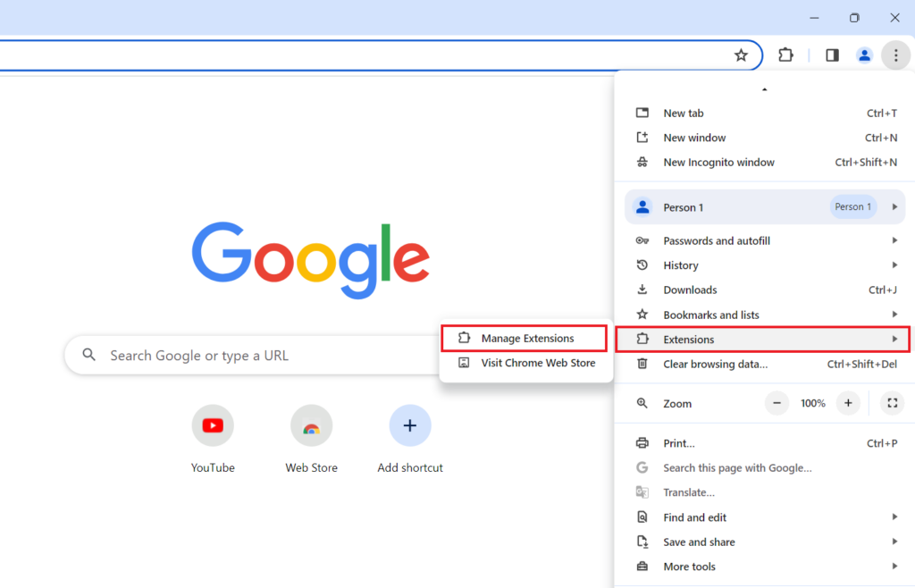Decrease zoom with the minus button
The image size is (915, 588).
(x=776, y=403)
